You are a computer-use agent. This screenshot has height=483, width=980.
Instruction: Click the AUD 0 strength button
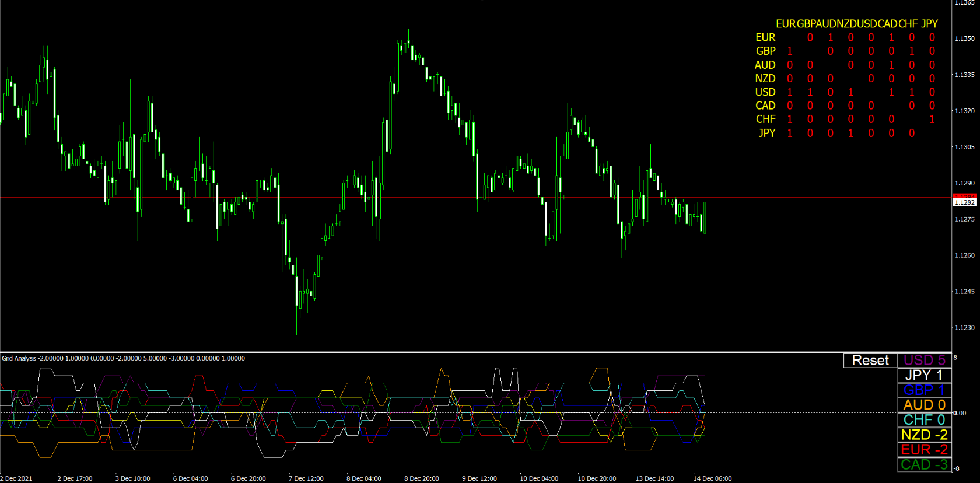click(924, 405)
